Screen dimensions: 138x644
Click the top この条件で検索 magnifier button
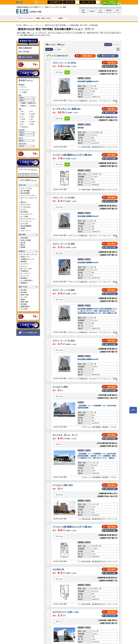click(x=28, y=73)
